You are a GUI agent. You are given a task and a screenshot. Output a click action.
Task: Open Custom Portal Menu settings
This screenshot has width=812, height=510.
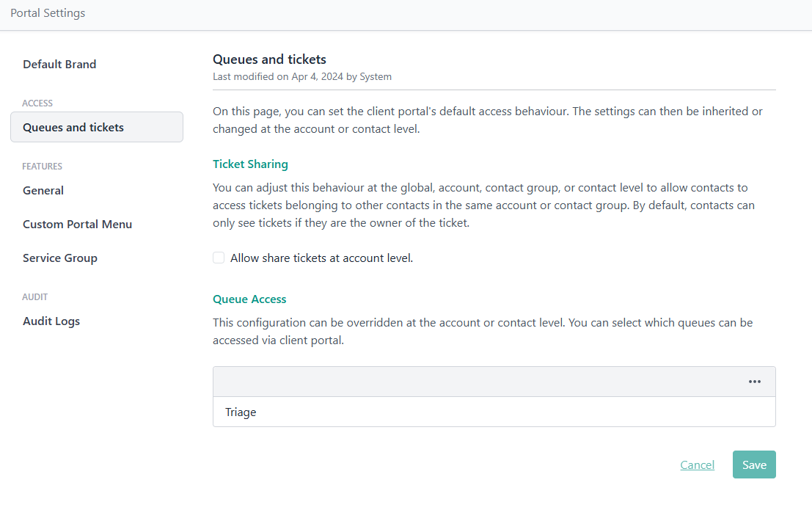click(x=77, y=225)
